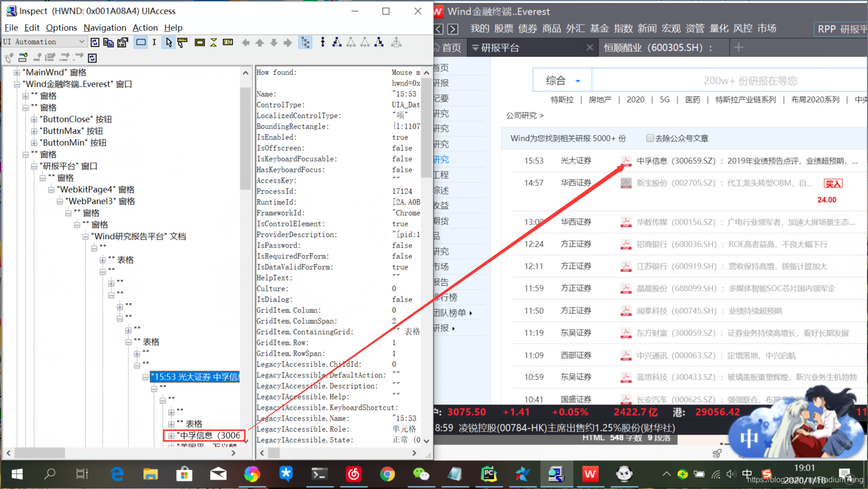Screen dimensions: 868x489
Task: Collapse the "WebkitPage4" 窗格 tree node
Action: tap(51, 189)
